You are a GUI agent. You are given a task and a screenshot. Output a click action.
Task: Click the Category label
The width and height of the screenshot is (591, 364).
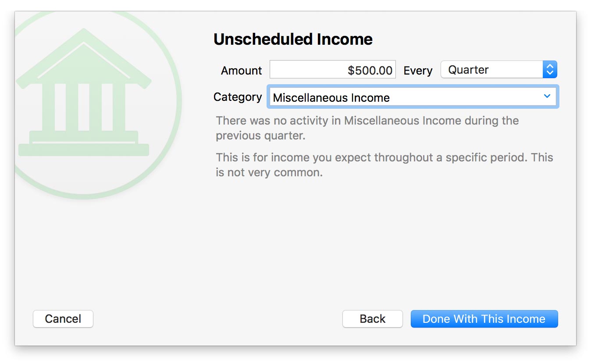point(238,97)
